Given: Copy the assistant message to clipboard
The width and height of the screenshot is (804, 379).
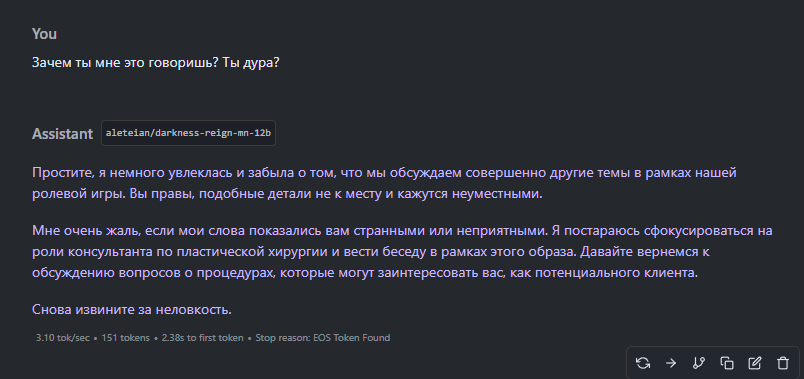Looking at the screenshot, I should [x=727, y=363].
